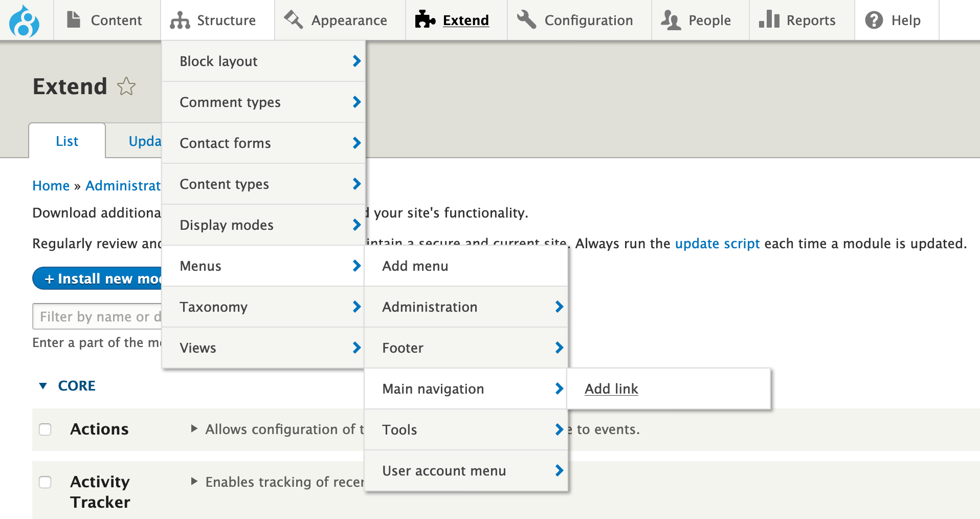Follow the Home breadcrumb link
The width and height of the screenshot is (980, 519).
[51, 185]
